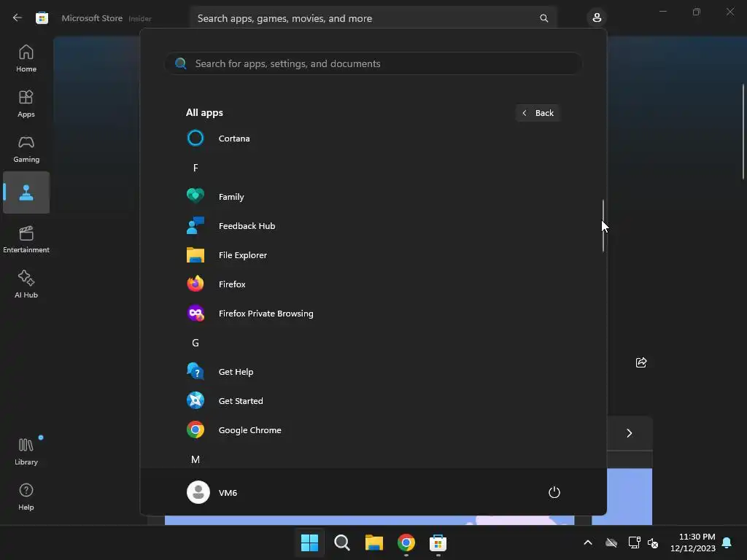Click the Start menu scrollbar thumb
This screenshot has width=747, height=560.
click(603, 226)
